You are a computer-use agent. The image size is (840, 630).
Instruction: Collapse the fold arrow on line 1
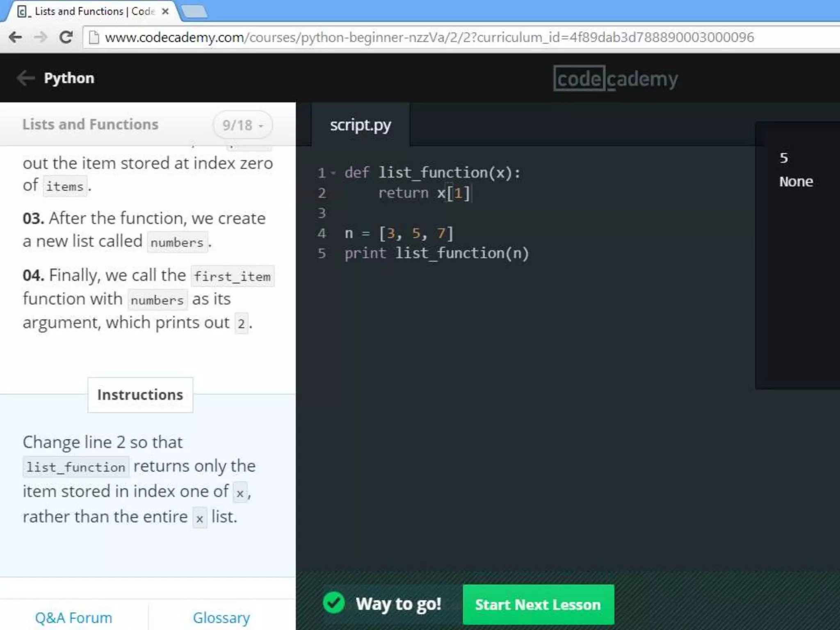tap(333, 173)
